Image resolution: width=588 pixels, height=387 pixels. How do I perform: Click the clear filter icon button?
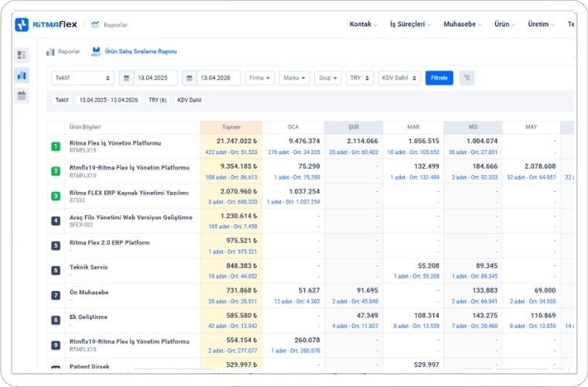467,78
